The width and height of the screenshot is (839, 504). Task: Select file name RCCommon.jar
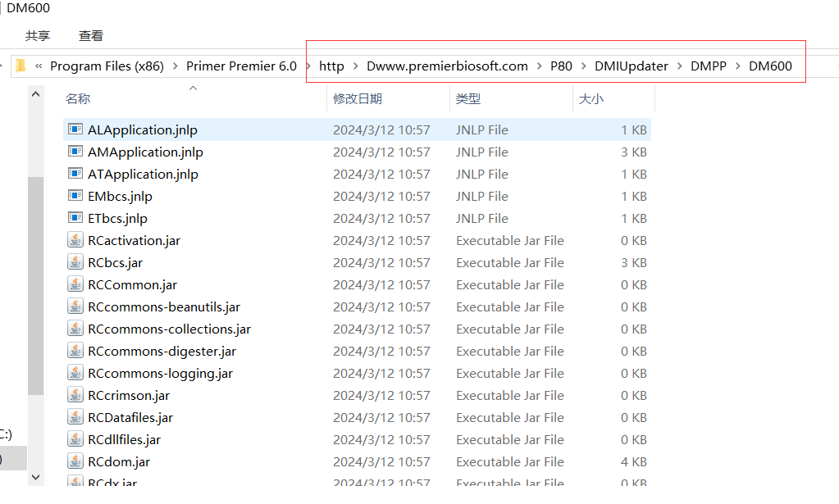tap(132, 285)
